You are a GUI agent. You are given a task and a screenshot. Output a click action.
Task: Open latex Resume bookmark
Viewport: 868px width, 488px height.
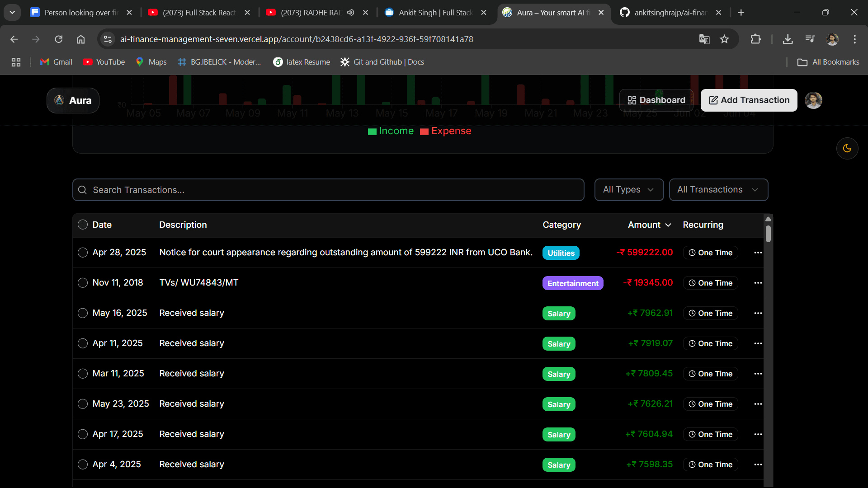tap(302, 62)
